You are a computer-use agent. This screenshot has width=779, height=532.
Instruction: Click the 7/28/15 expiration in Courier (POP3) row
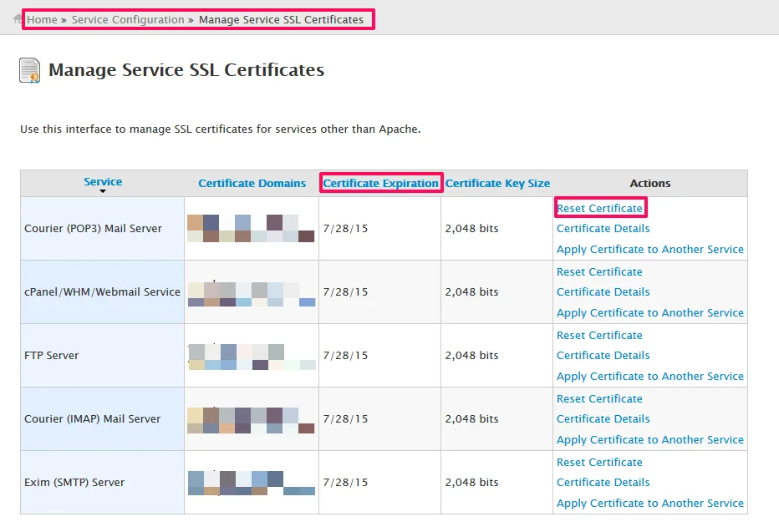pyautogui.click(x=345, y=228)
